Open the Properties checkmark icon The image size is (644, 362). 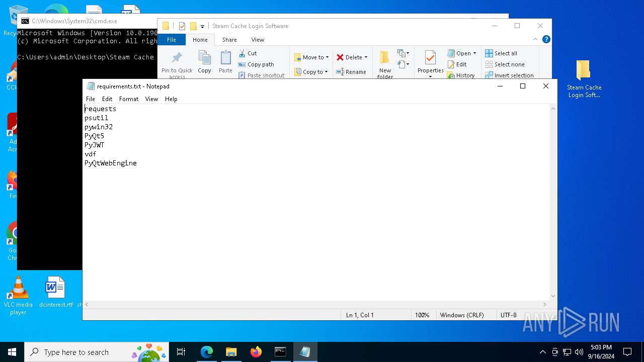point(430,58)
